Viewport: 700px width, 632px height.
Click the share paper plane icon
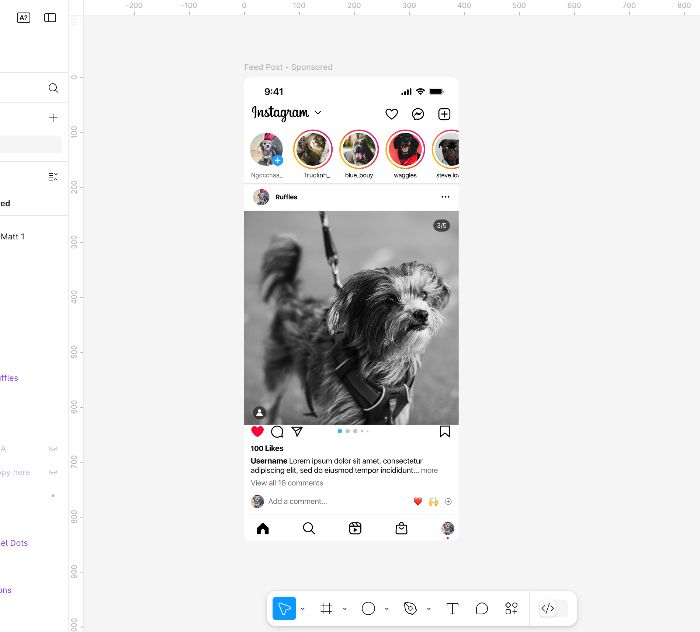[297, 432]
